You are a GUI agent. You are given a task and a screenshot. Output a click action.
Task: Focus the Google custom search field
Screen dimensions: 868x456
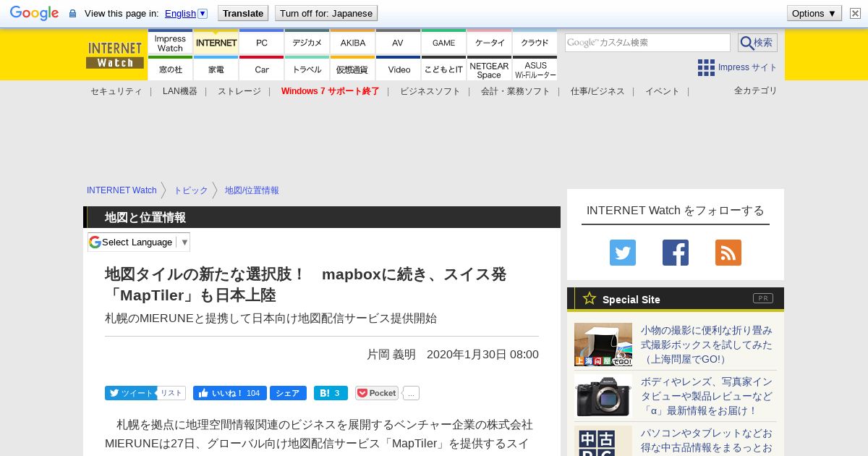647,43
